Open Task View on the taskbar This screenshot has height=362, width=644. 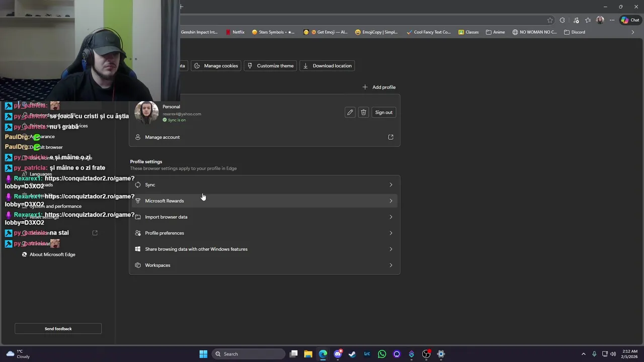(x=294, y=354)
